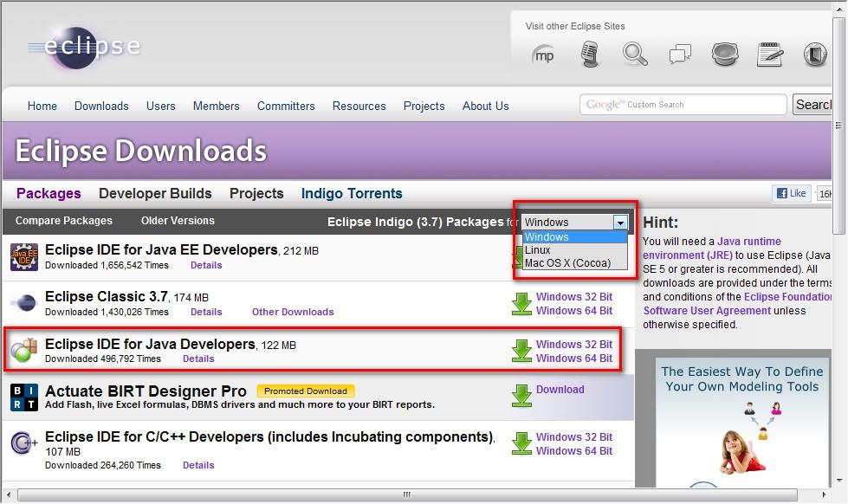Click the BIRT logo icon
Viewport: 848px width, 504px height.
pyautogui.click(x=23, y=397)
